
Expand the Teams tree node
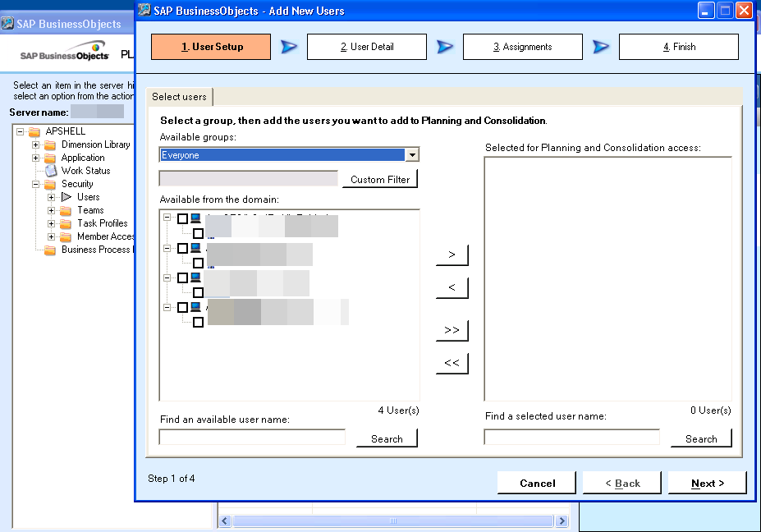51,210
